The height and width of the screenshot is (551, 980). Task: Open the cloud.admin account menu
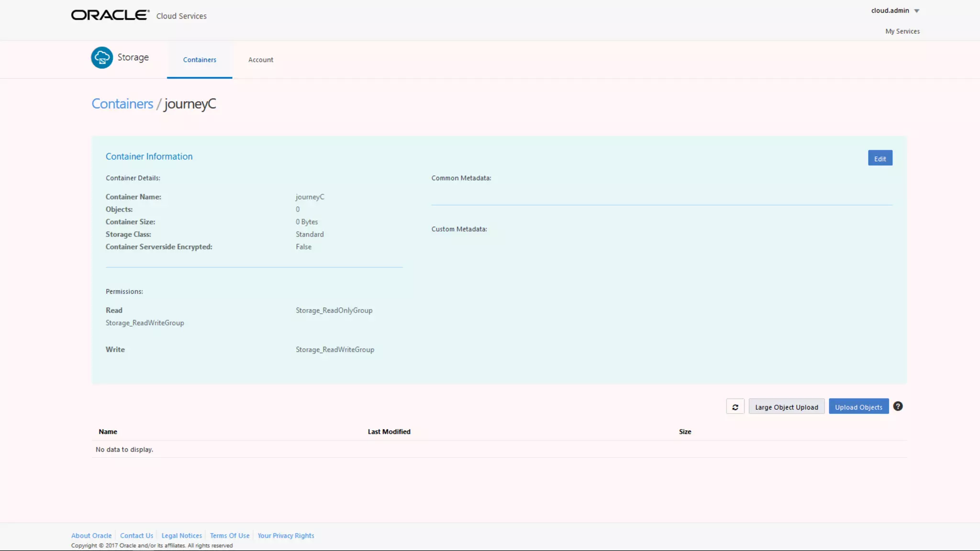(890, 11)
